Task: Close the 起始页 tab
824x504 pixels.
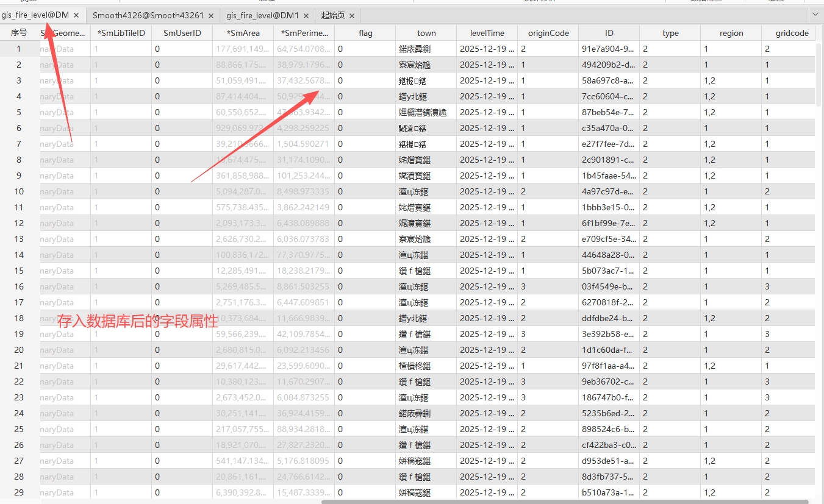Action: click(x=352, y=15)
